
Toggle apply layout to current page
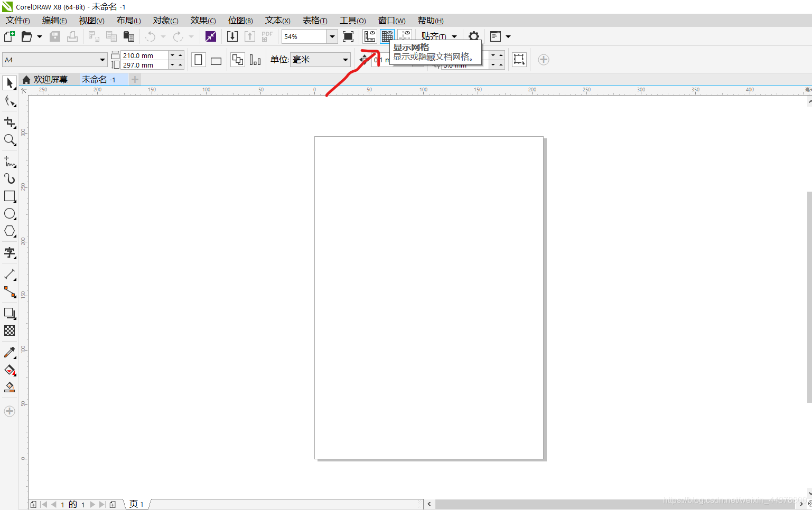click(255, 60)
